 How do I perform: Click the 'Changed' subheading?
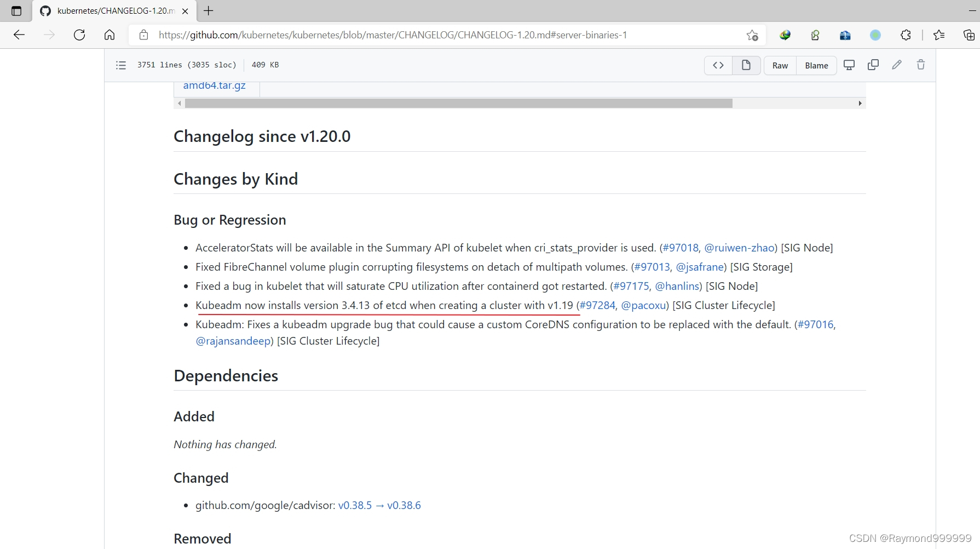coord(201,478)
